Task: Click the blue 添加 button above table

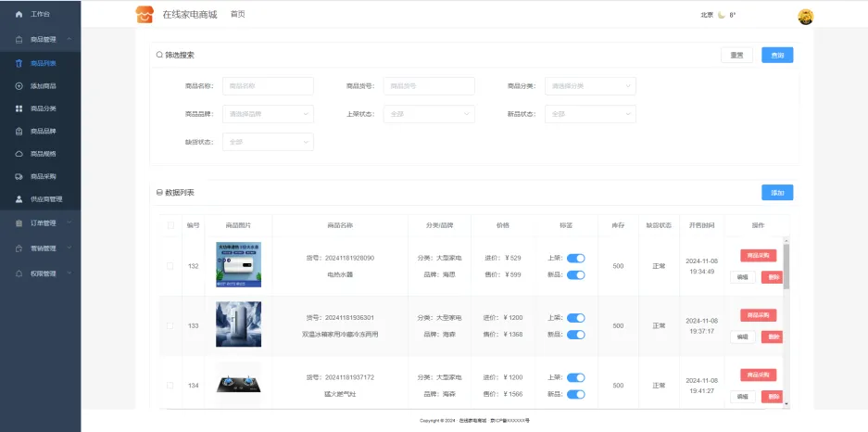Action: 777,193
